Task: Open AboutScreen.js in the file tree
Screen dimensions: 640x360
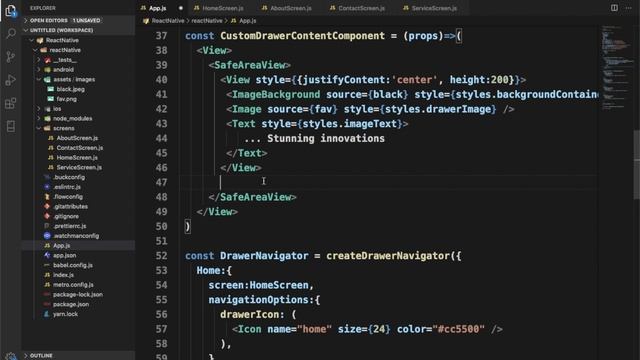Action: (77, 138)
